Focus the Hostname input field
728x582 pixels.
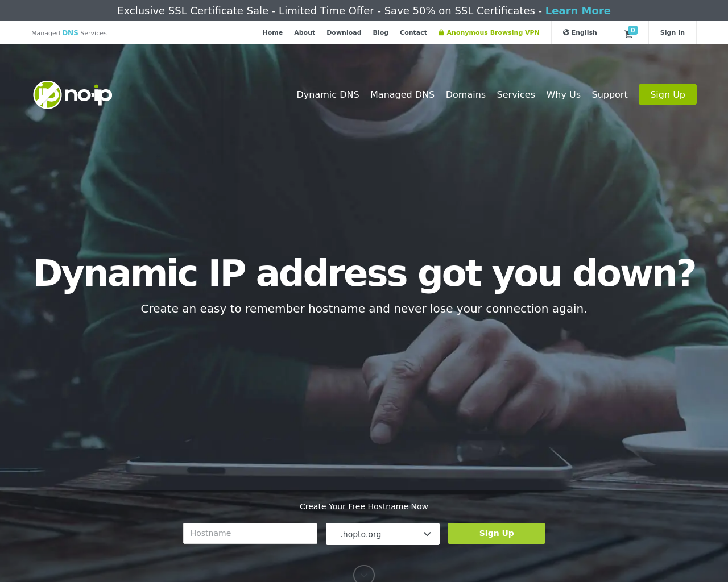click(250, 533)
